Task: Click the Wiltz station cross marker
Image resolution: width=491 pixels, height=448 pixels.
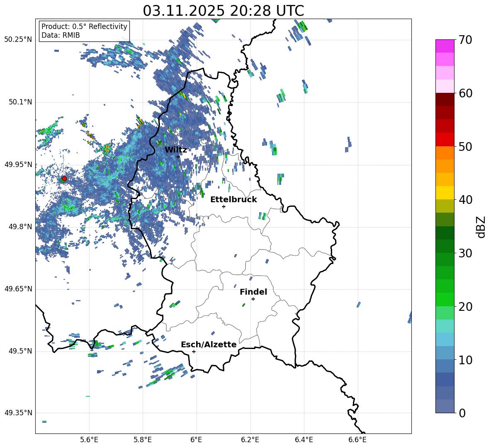Action: coord(178,157)
